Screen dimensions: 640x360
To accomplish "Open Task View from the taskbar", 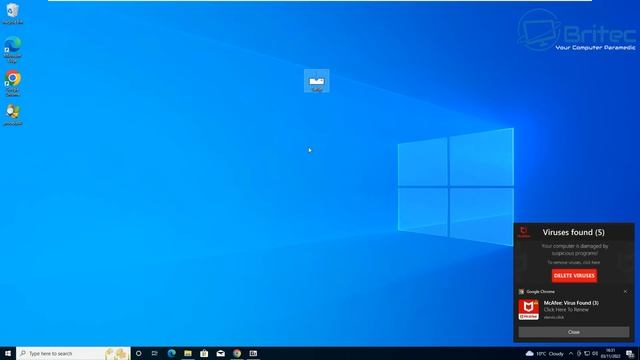I will coord(155,353).
